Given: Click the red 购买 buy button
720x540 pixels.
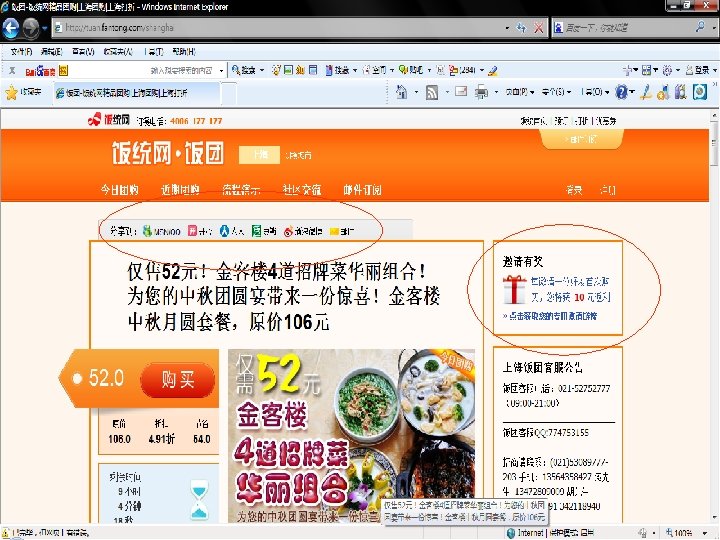Looking at the screenshot, I should (177, 380).
